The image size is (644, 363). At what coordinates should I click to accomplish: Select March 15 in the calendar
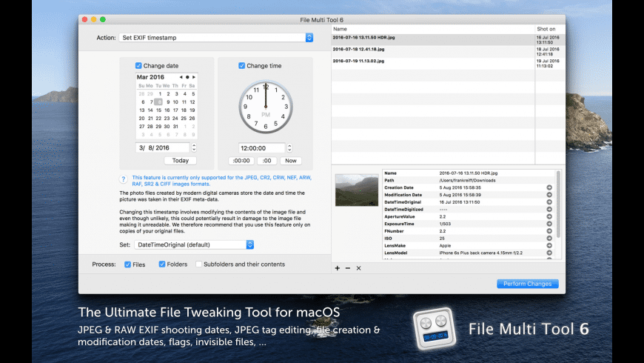tap(158, 110)
